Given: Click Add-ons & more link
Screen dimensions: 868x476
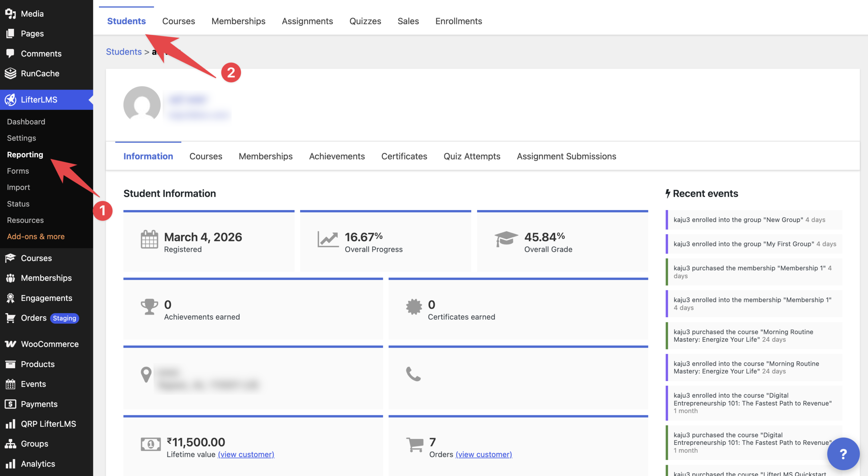Looking at the screenshot, I should [x=36, y=236].
